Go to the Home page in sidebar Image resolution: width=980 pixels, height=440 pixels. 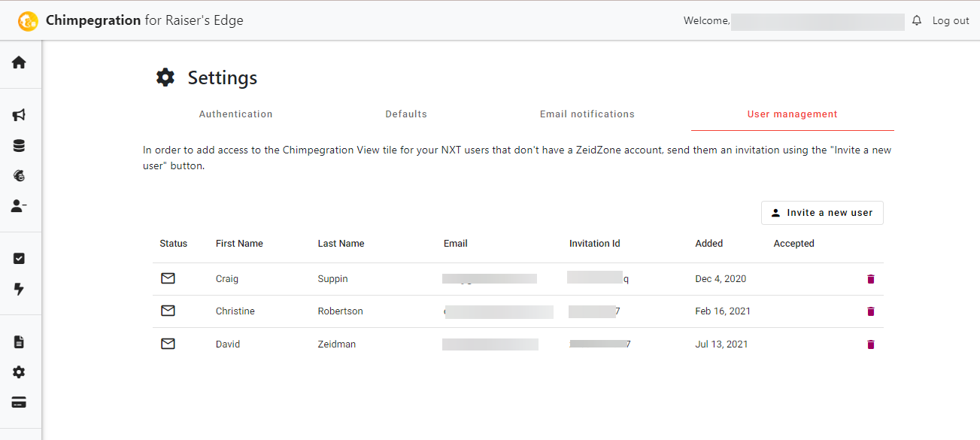tap(19, 62)
